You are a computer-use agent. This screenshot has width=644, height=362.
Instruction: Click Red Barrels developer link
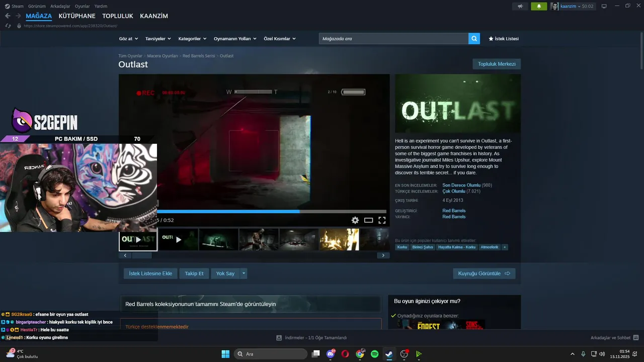[454, 211]
